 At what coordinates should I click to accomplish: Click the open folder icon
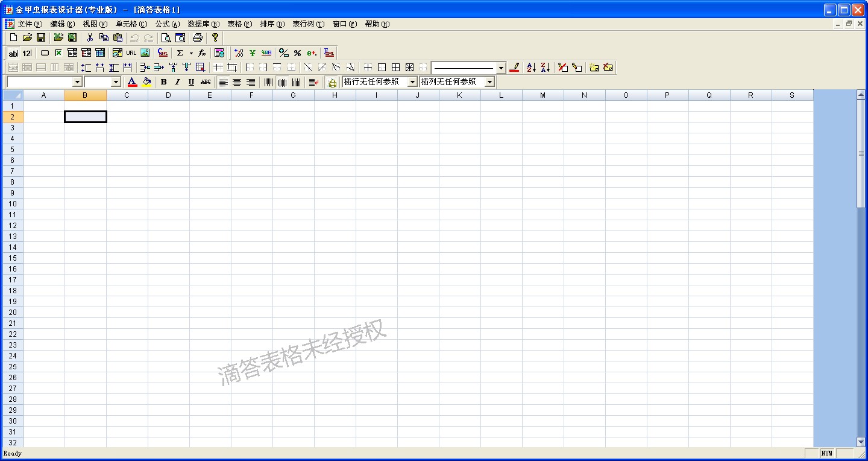tap(27, 37)
